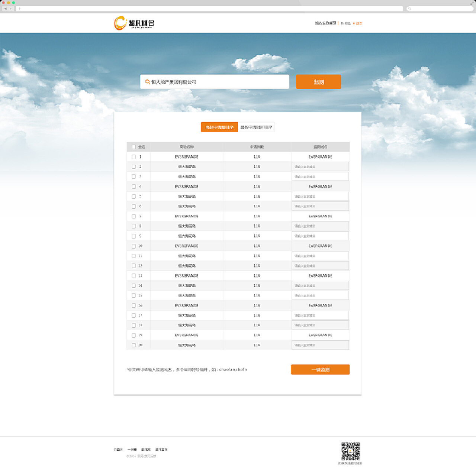This screenshot has height=473, width=476.
Task: Click EVERGRANDE domain value in row 4
Action: 320,187
